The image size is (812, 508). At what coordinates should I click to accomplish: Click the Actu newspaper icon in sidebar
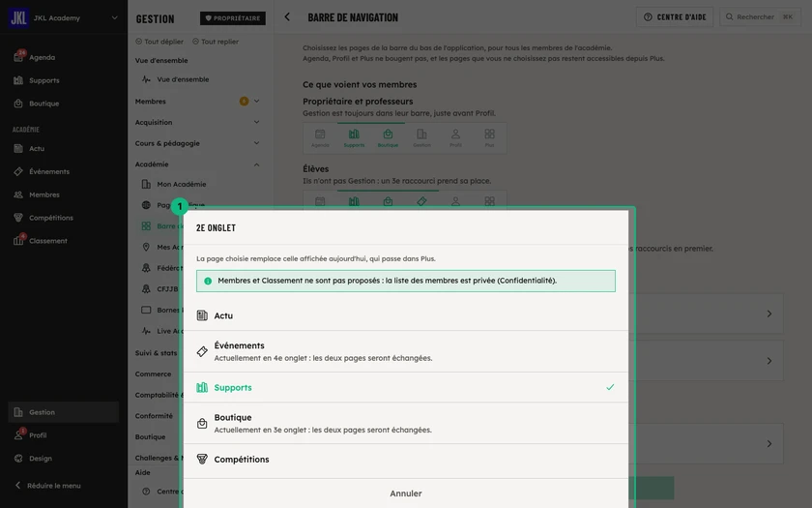[18, 148]
